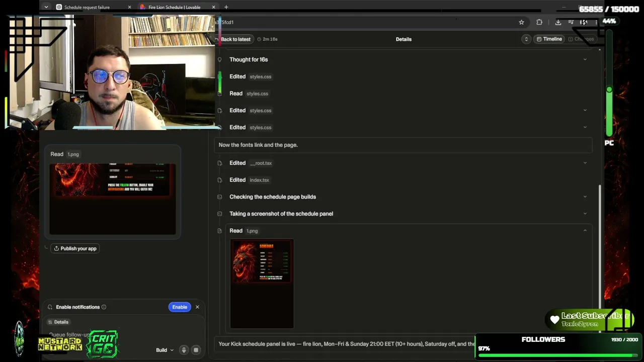Bookmark this page with the star icon

[521, 22]
